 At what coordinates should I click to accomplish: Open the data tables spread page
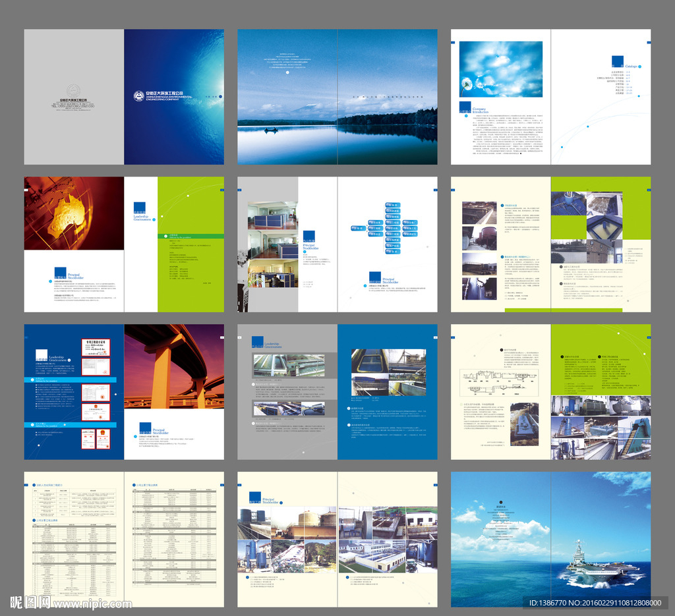[x=124, y=540]
